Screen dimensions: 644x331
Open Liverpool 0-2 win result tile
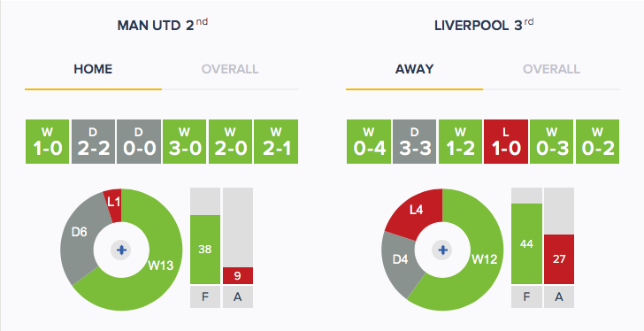pos(598,142)
